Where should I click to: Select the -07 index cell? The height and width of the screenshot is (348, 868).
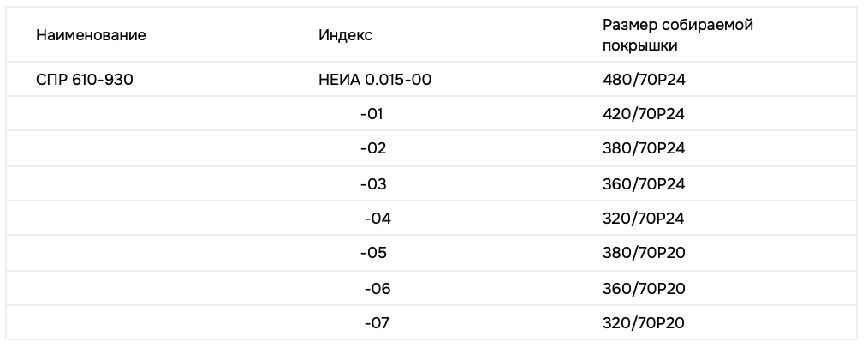coord(377,323)
